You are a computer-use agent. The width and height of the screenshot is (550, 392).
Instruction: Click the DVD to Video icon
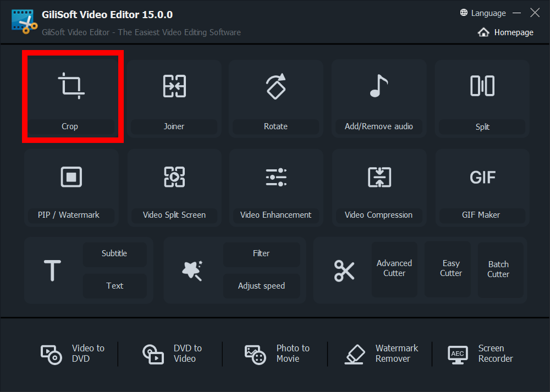(153, 354)
